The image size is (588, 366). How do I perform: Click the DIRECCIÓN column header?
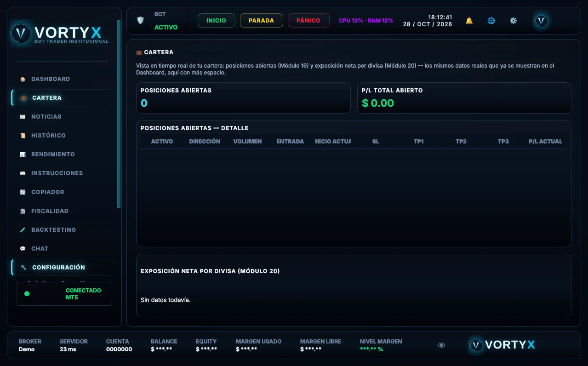coord(205,142)
